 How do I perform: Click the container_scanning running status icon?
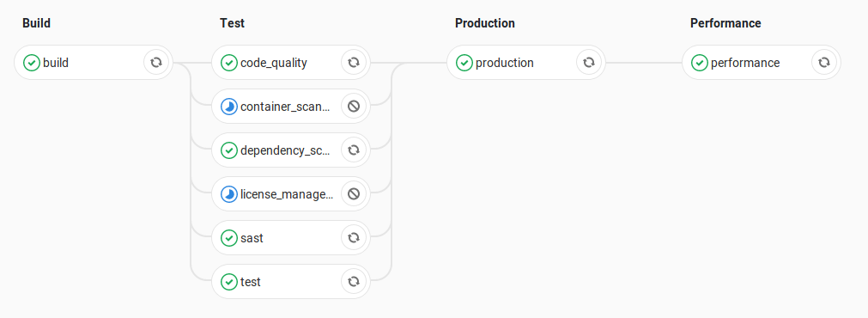click(229, 107)
